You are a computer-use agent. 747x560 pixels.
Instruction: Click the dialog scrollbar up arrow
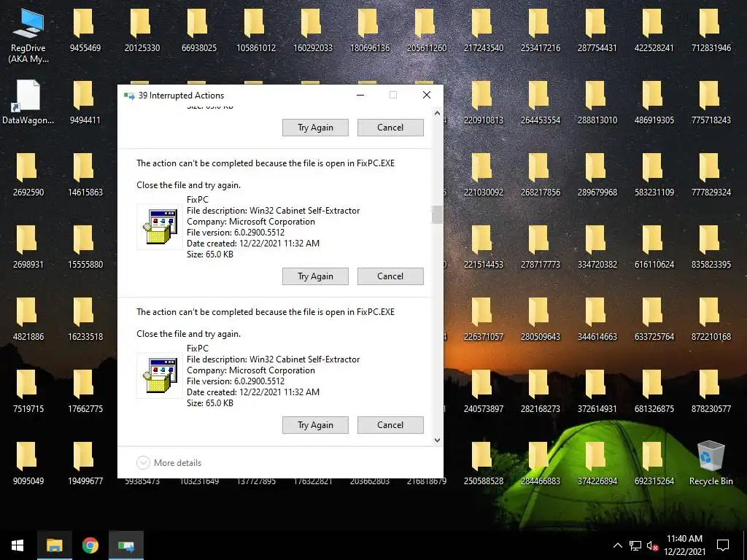(437, 113)
